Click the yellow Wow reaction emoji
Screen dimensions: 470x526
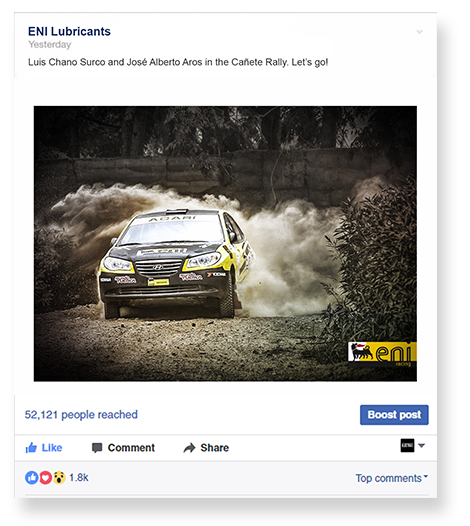point(59,477)
